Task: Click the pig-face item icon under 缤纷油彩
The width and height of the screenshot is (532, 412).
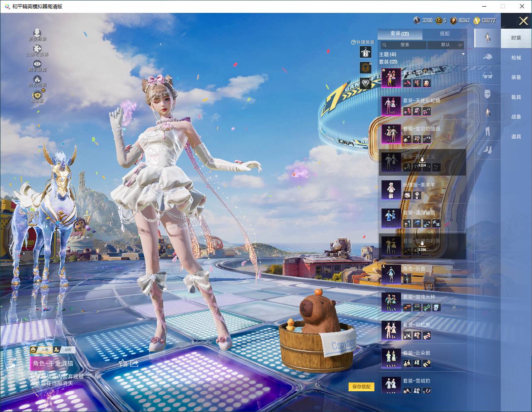Action: [427, 83]
